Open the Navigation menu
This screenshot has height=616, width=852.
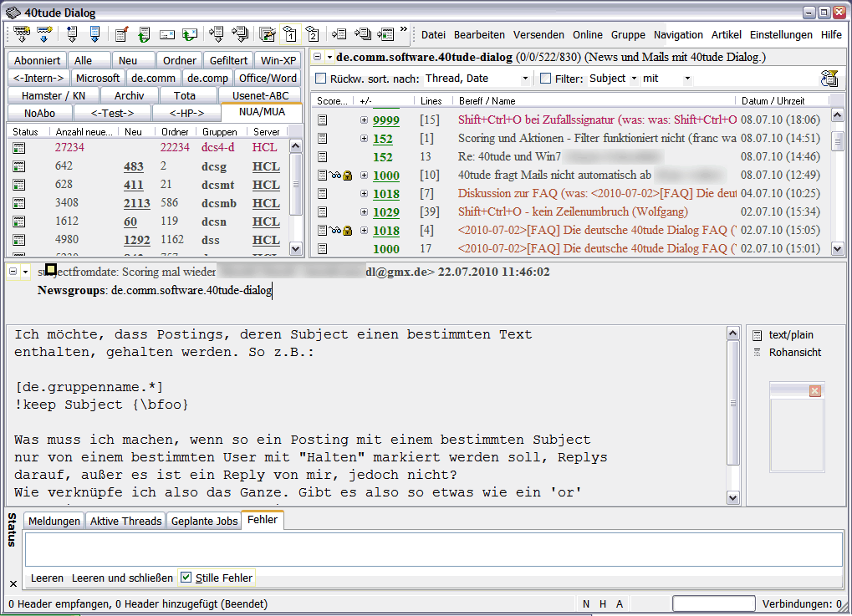(678, 34)
